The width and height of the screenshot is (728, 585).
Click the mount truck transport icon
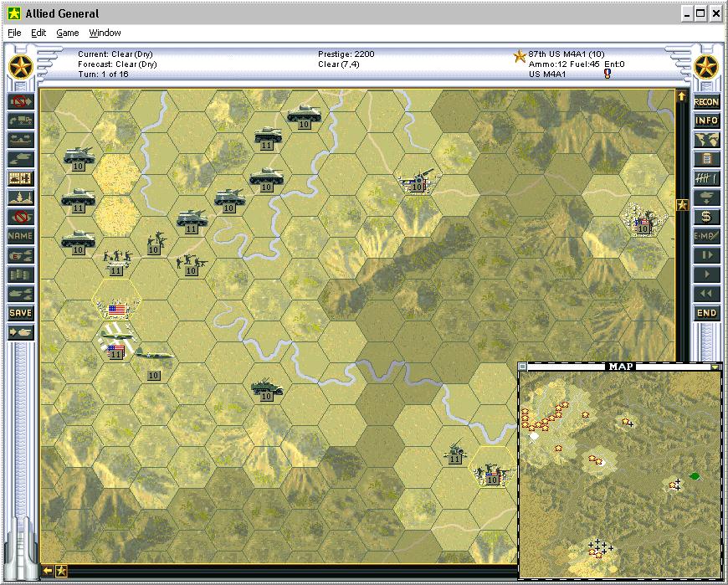coord(20,121)
